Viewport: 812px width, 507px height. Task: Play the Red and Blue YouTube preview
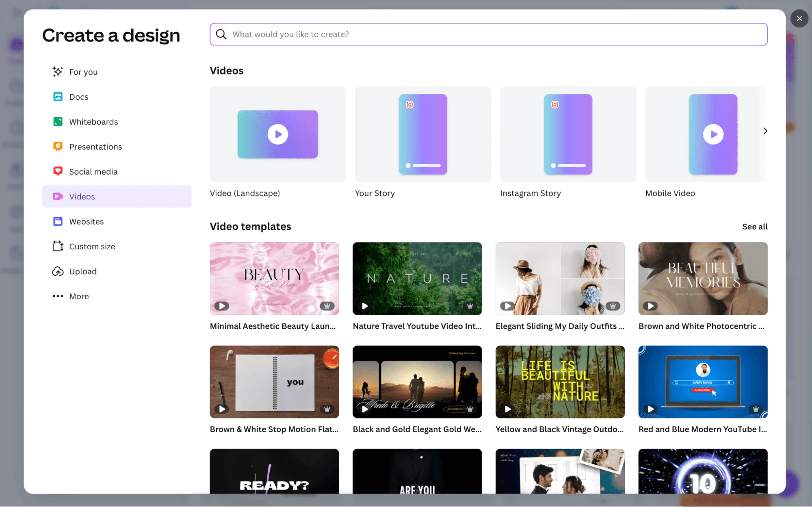pyautogui.click(x=650, y=409)
